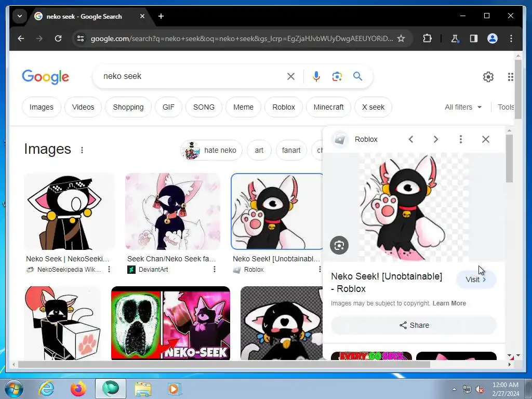
Task: Open the Google apps grid
Action: pyautogui.click(x=510, y=77)
